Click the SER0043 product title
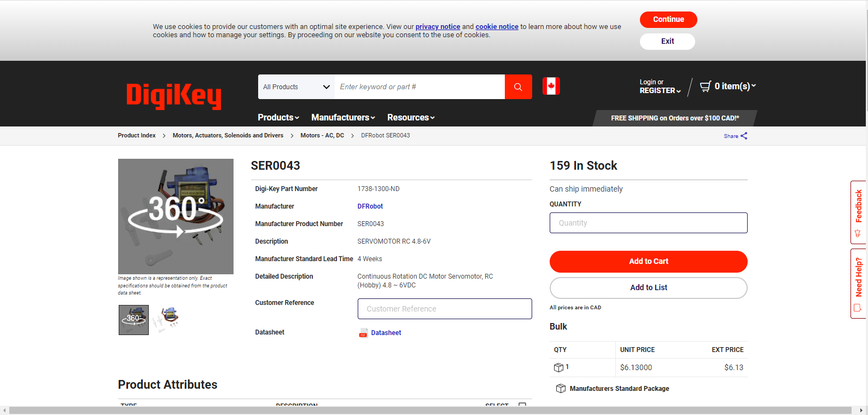868x415 pixels. pos(276,166)
